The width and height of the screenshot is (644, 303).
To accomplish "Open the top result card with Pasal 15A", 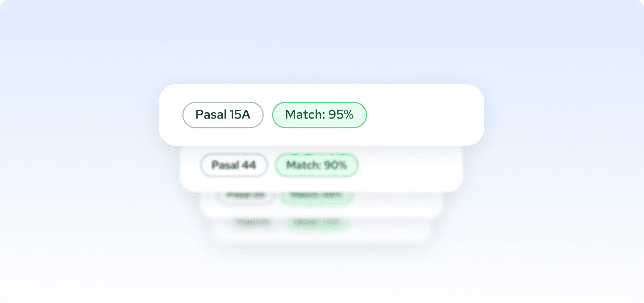I will [421, 115].
